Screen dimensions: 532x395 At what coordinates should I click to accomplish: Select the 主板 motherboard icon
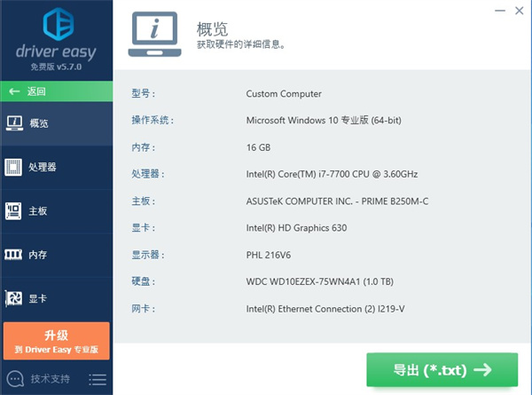point(13,211)
